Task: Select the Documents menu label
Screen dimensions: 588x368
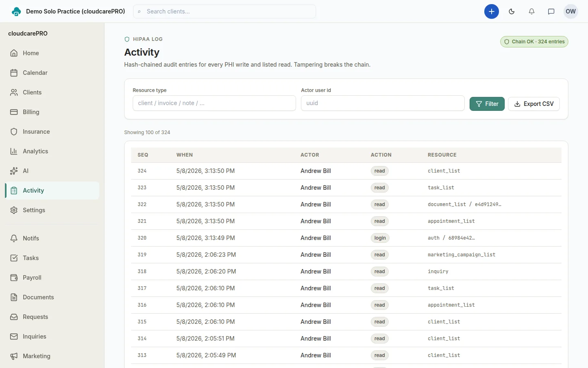Action: click(38, 297)
